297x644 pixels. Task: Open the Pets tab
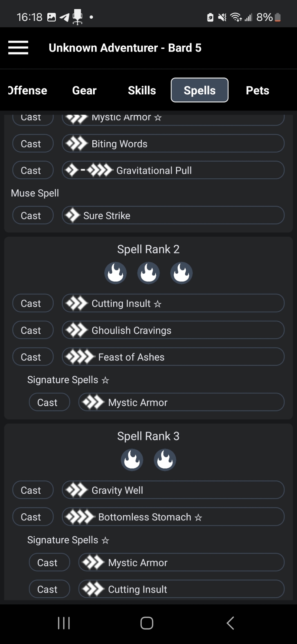point(257,90)
